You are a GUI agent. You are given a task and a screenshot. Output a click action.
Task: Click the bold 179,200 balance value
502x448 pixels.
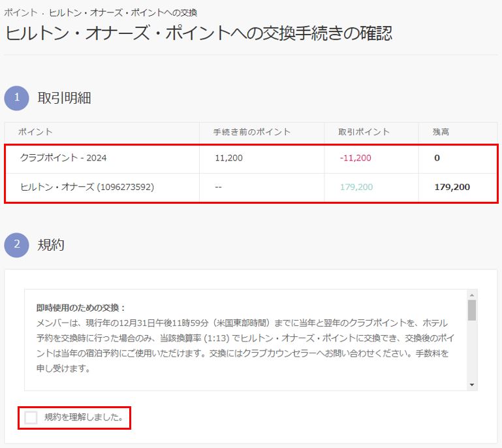pyautogui.click(x=452, y=187)
